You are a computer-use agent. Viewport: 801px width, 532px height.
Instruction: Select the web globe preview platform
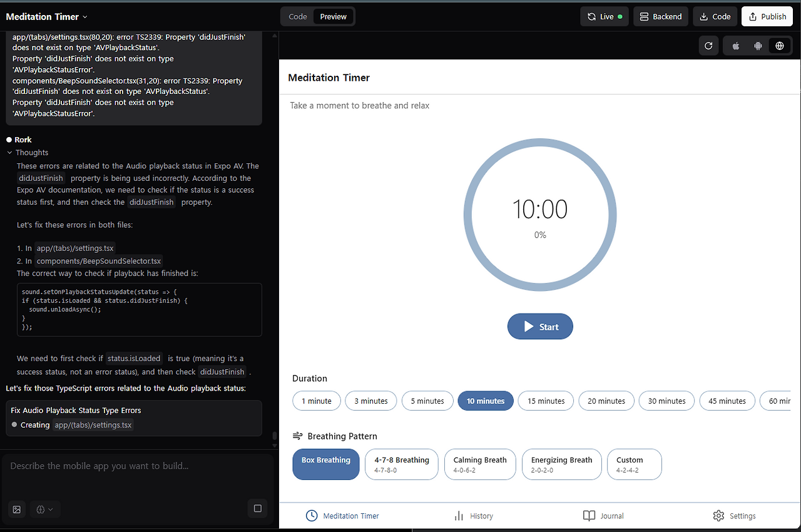coord(780,46)
